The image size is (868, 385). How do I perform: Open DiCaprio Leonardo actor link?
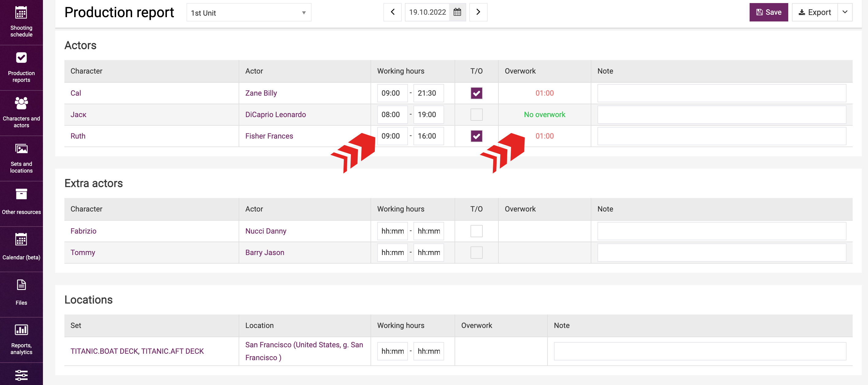(x=276, y=115)
